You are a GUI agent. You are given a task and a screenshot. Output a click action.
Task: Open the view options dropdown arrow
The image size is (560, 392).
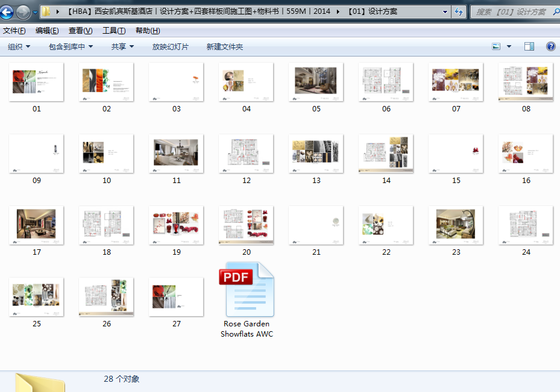pos(509,46)
